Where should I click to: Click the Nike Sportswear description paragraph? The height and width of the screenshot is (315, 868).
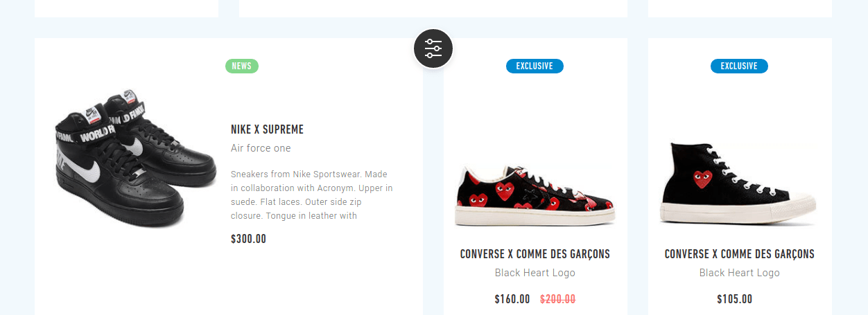(x=312, y=195)
